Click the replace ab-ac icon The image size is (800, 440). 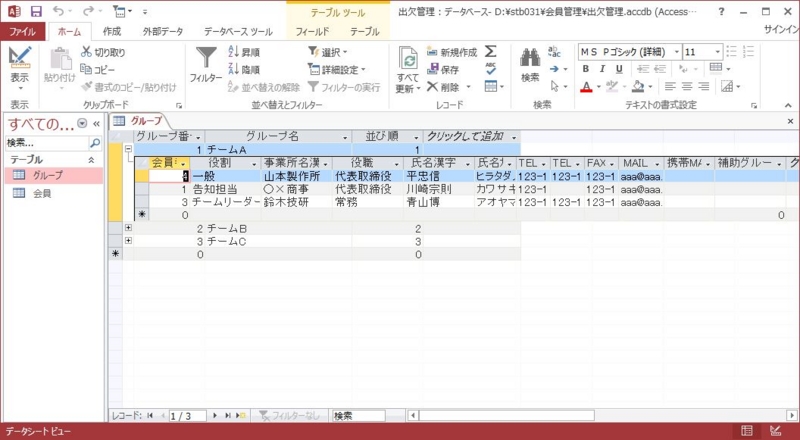(x=554, y=52)
